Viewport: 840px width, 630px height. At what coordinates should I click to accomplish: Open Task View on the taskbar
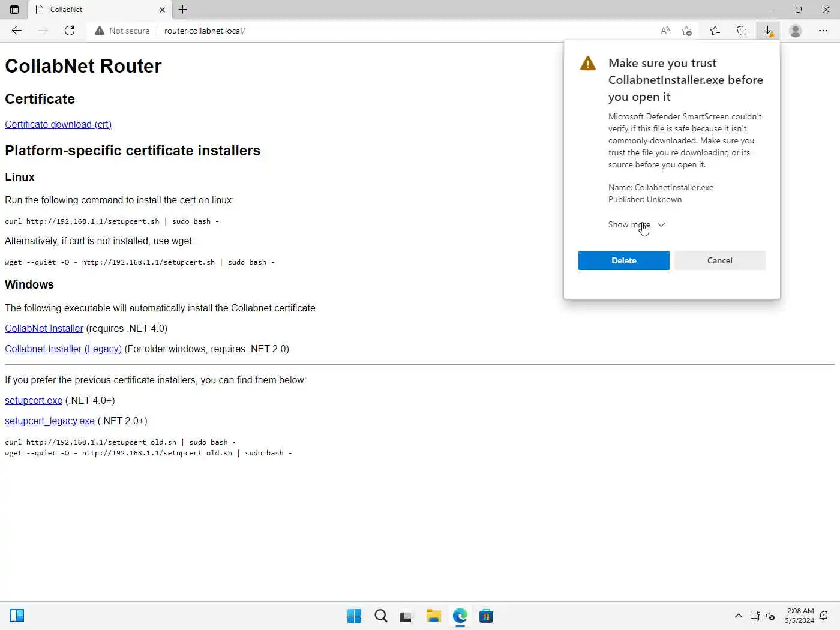click(x=407, y=616)
